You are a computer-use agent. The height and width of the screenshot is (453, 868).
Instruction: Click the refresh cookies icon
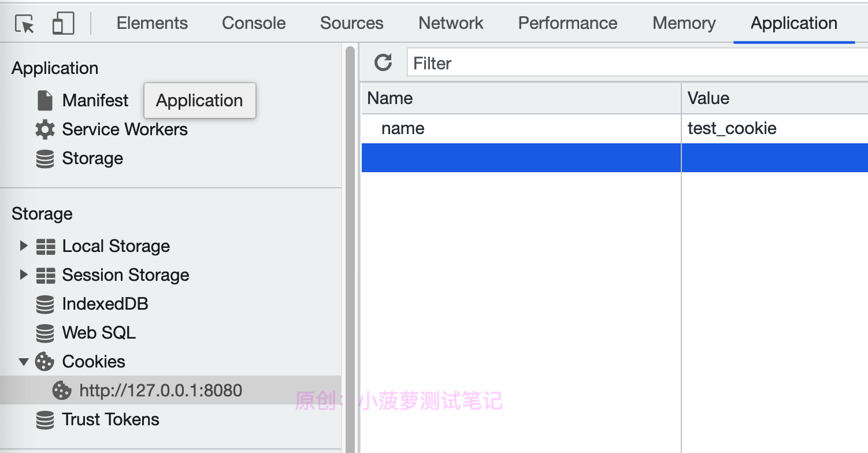click(x=383, y=62)
